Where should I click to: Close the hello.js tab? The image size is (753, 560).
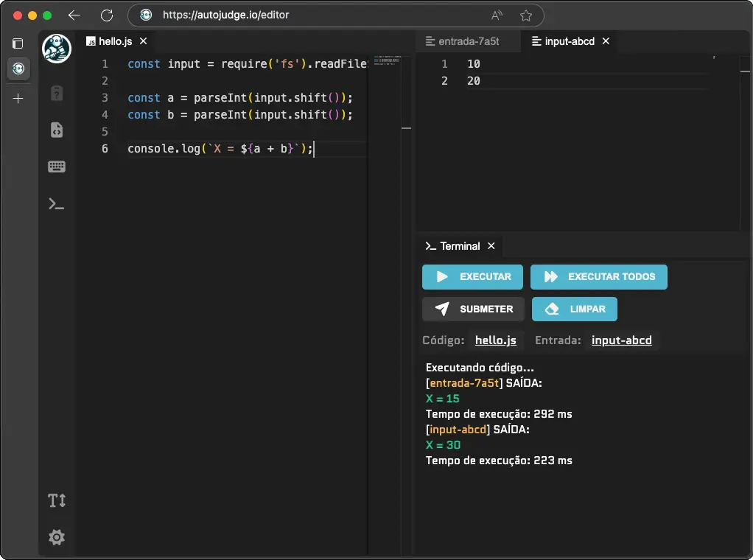143,41
